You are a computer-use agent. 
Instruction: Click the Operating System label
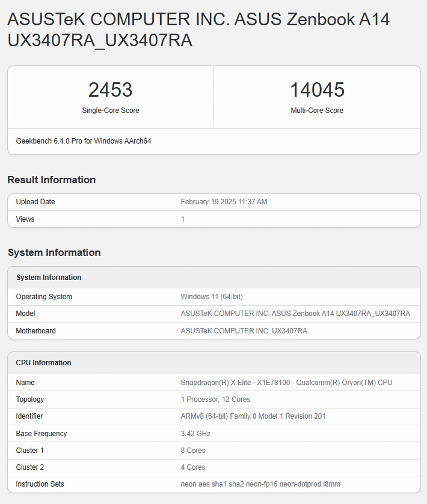coord(44,297)
